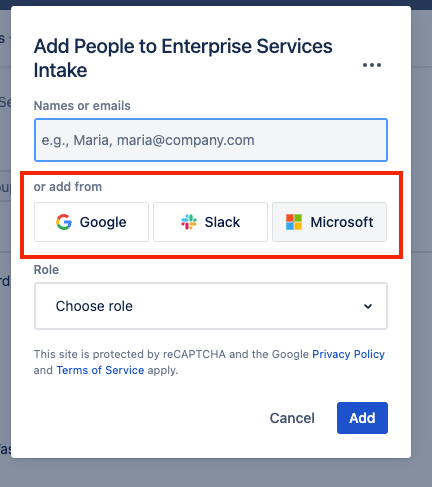The image size is (432, 487).
Task: Open the Privacy Policy link
Action: click(x=348, y=354)
